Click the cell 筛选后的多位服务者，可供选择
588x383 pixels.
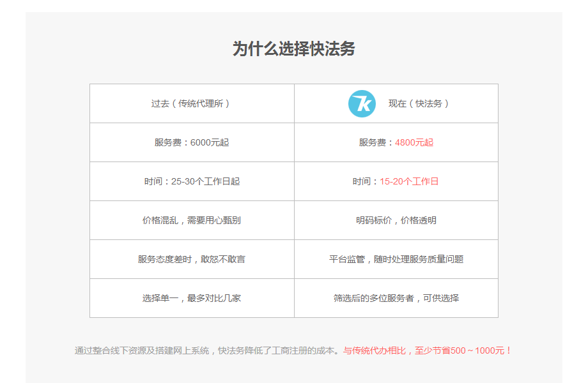(396, 298)
